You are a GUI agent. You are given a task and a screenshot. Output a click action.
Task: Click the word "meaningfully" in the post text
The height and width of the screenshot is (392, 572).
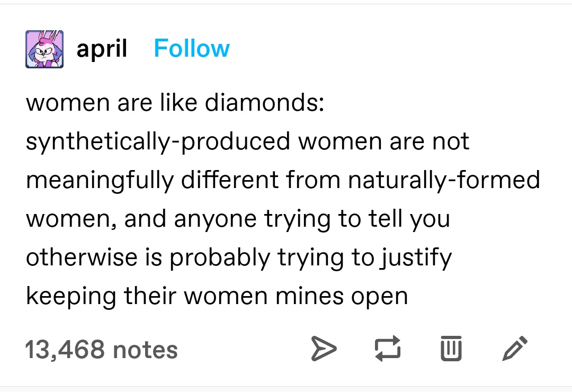(x=100, y=180)
